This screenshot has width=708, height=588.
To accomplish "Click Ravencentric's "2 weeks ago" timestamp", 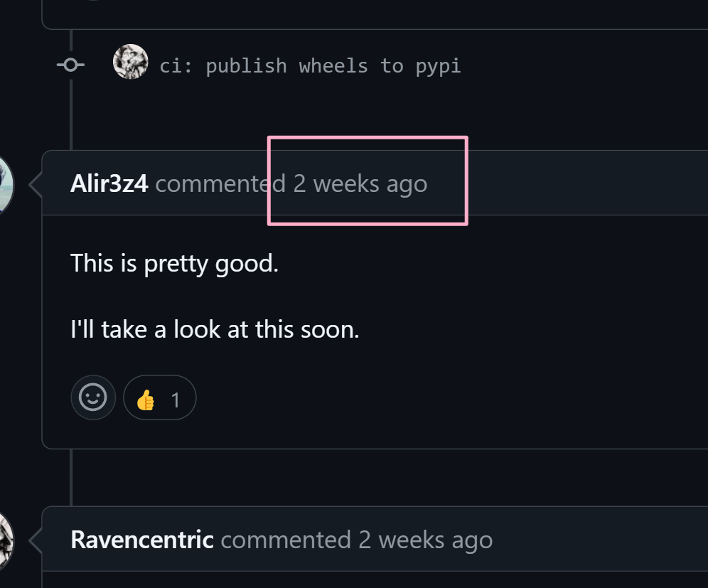I will pyautogui.click(x=425, y=540).
